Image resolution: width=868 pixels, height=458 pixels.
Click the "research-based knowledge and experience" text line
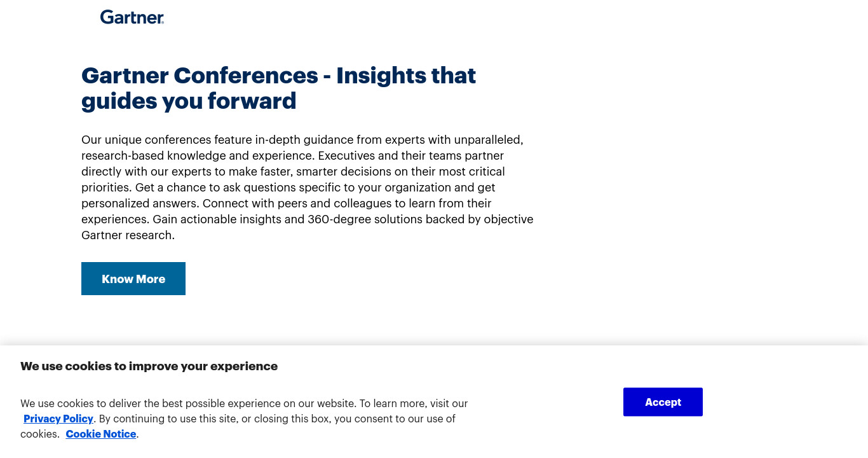pos(293,155)
